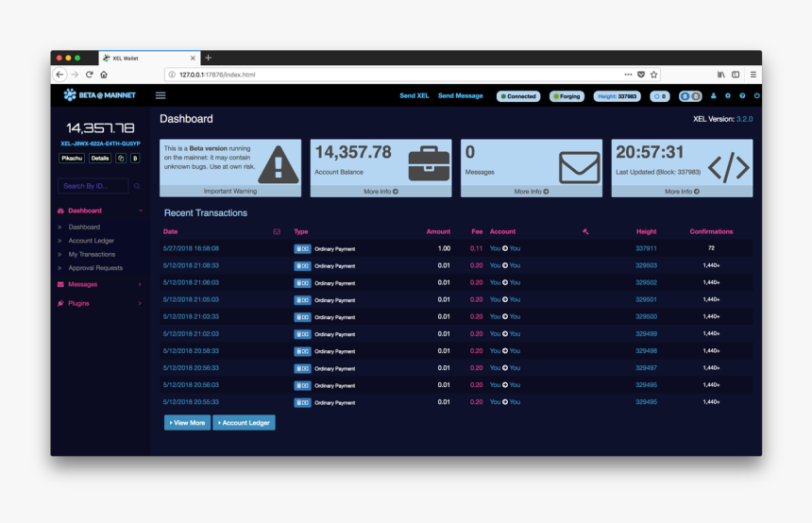The width and height of the screenshot is (812, 523).
Task: Open Account Ledger in sidebar
Action: point(92,241)
